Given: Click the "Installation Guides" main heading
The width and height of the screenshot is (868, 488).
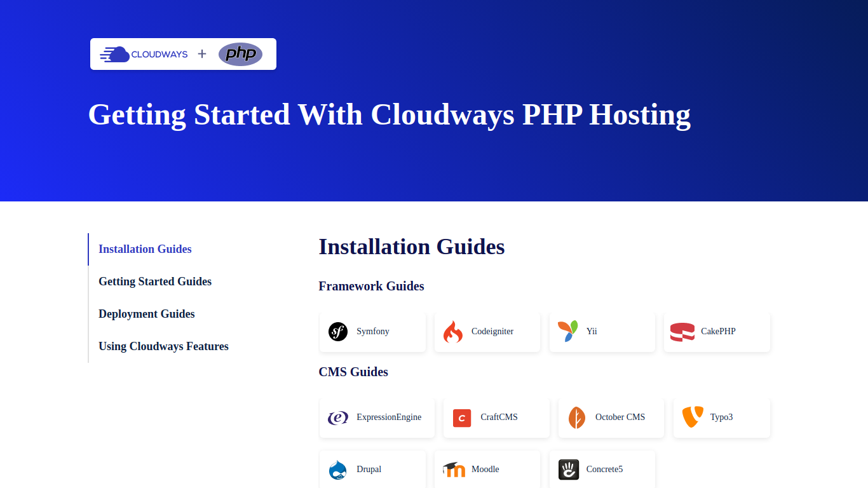Looking at the screenshot, I should (412, 247).
